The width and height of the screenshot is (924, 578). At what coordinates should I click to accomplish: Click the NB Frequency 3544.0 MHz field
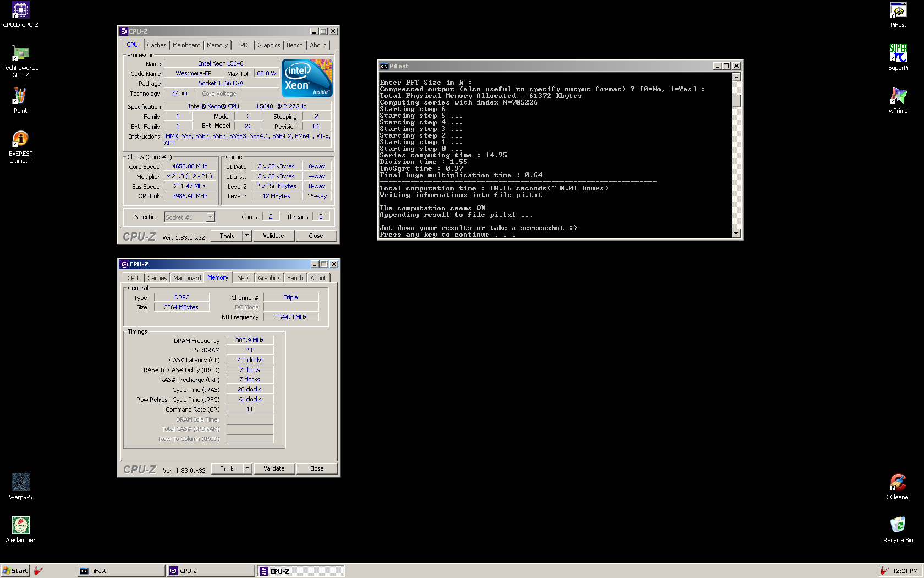click(291, 317)
